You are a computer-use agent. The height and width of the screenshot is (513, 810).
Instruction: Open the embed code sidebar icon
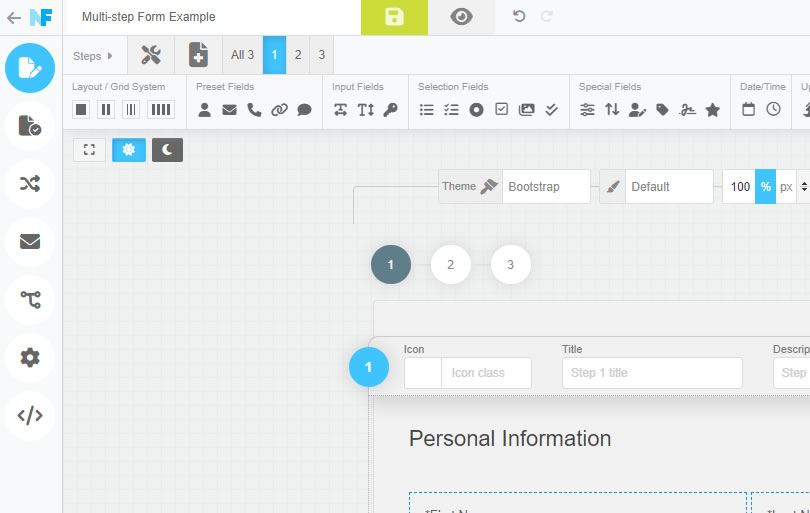click(x=30, y=415)
